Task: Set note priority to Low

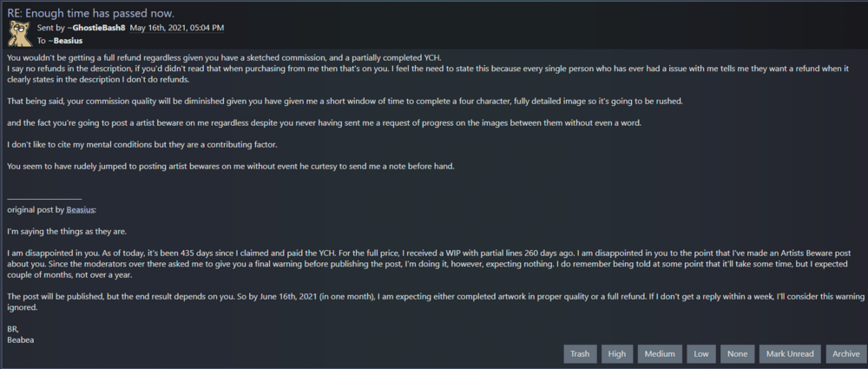Action: [x=700, y=354]
